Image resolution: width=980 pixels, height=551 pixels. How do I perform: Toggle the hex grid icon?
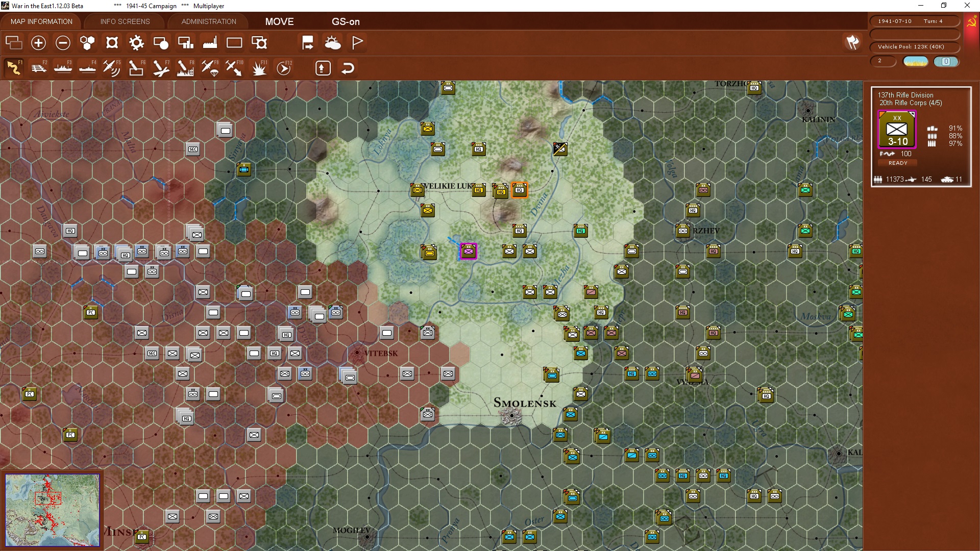tap(87, 42)
